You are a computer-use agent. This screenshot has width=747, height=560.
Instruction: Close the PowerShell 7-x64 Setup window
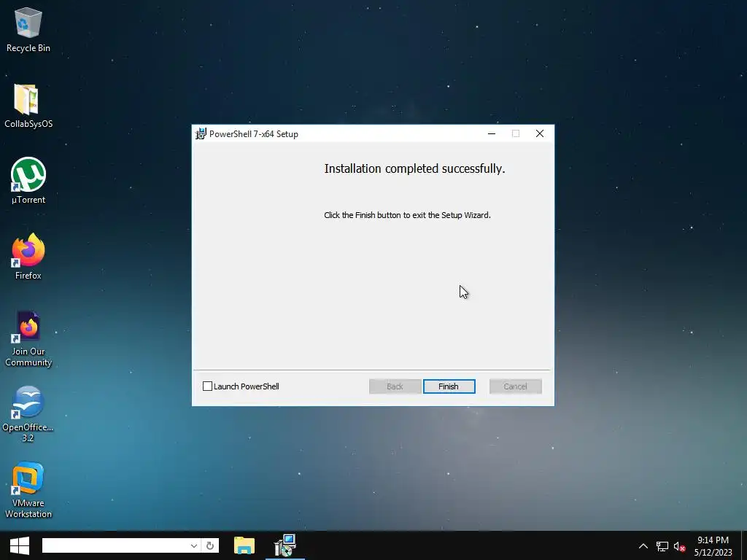point(540,134)
